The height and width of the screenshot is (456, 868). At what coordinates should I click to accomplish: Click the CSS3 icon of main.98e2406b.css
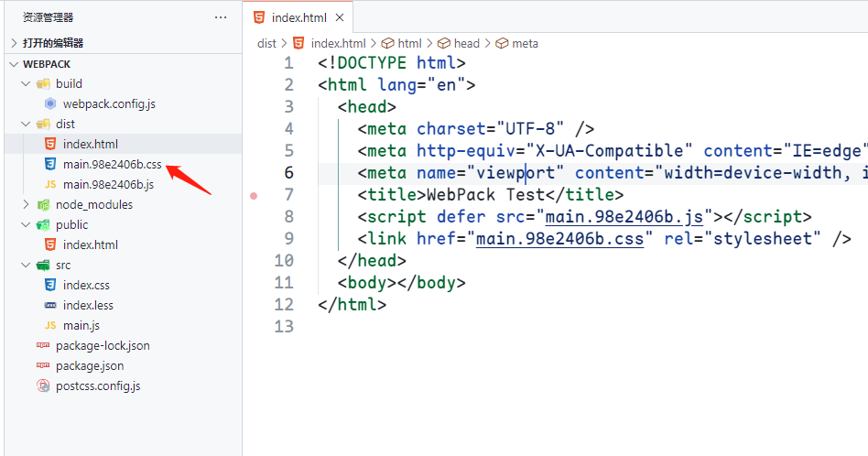click(49, 164)
